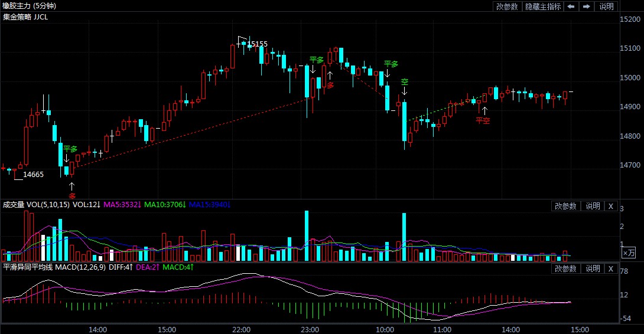Click the 空 short signal marker
This screenshot has height=334, width=644.
405,82
